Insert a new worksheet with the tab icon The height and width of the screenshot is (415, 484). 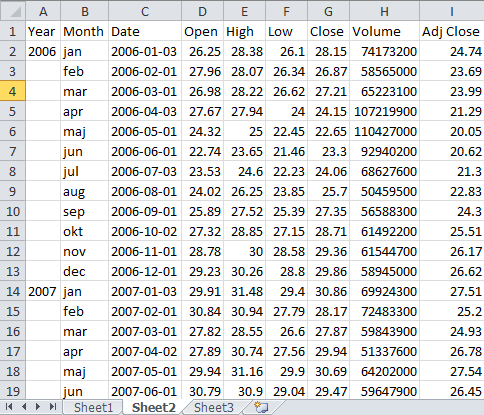coord(261,407)
